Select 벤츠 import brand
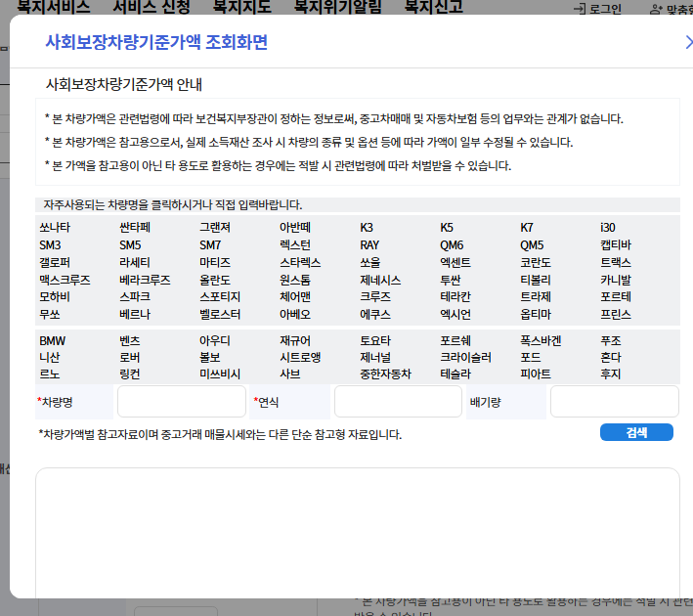The height and width of the screenshot is (616, 693). pyautogui.click(x=129, y=340)
